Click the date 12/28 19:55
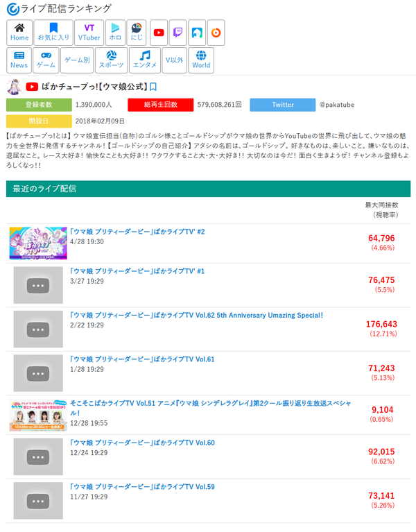Viewport: 416px width, 532px height. coord(89,423)
